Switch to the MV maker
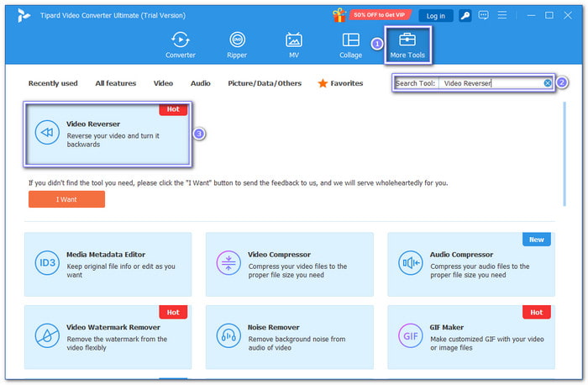 [x=294, y=45]
